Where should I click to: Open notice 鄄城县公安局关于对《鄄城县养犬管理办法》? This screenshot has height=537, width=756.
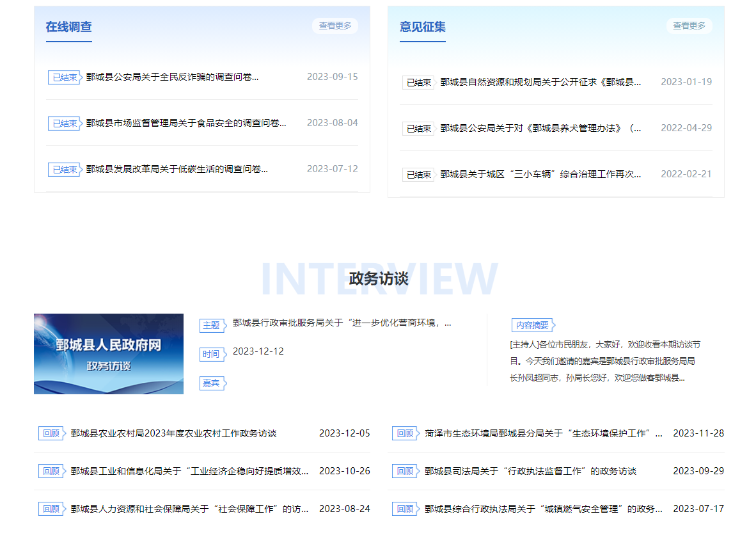(540, 129)
